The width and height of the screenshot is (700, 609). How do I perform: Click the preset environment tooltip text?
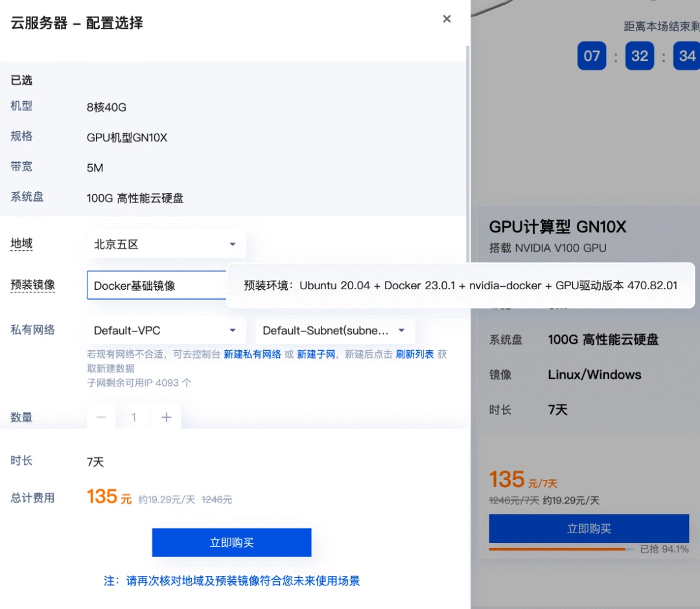click(x=460, y=285)
